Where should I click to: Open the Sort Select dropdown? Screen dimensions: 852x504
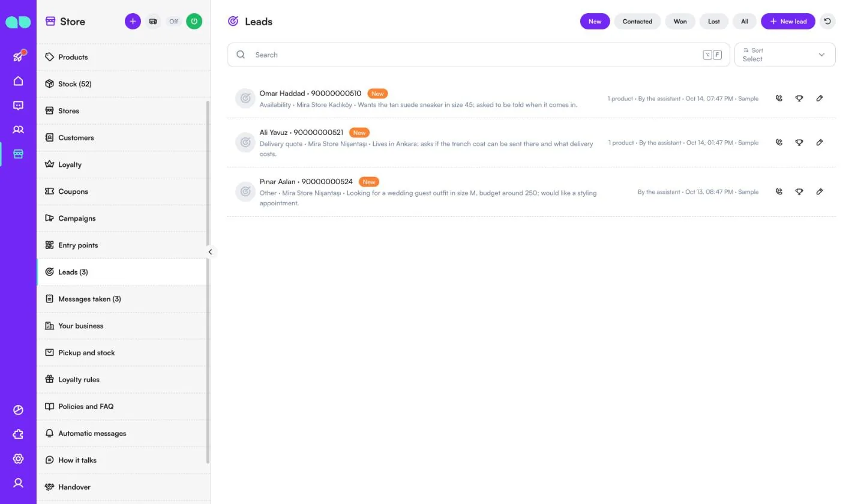click(785, 55)
